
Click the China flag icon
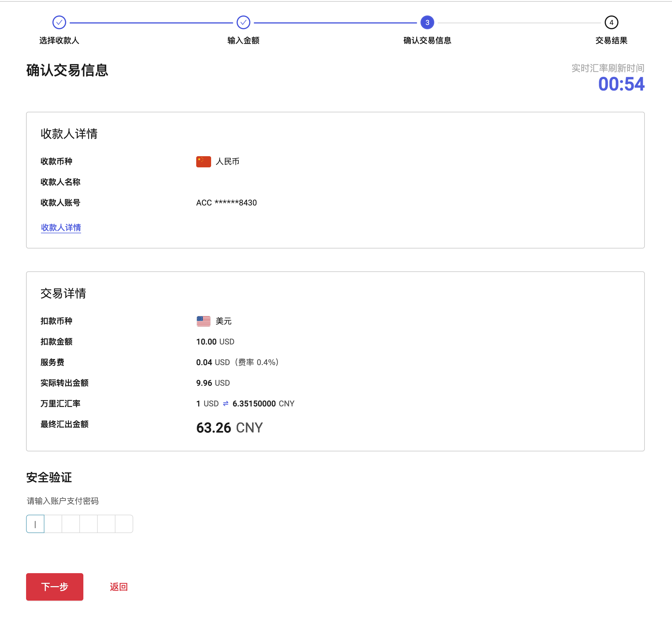tap(203, 161)
